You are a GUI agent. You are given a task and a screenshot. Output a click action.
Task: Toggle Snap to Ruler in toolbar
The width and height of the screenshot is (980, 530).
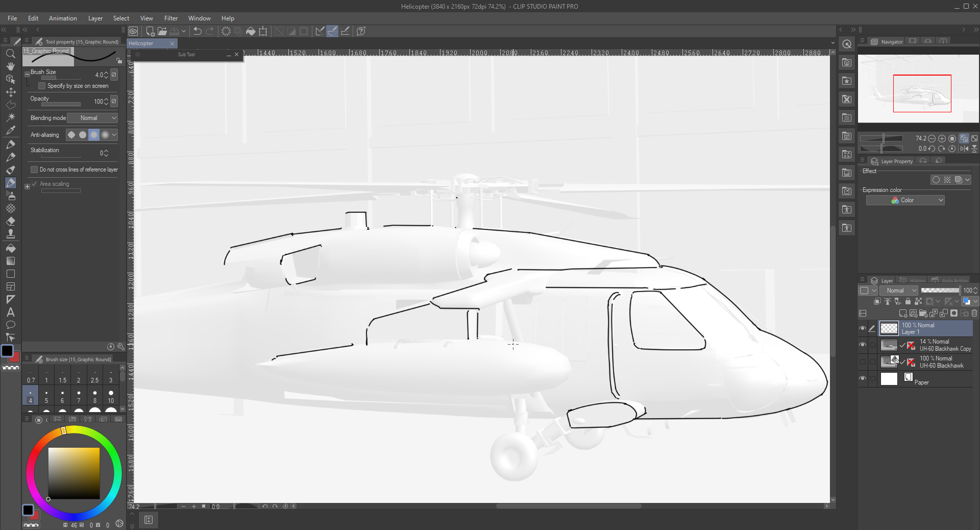click(x=320, y=31)
